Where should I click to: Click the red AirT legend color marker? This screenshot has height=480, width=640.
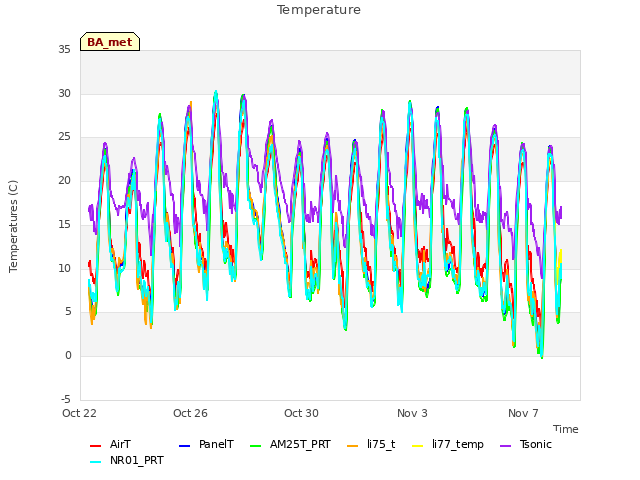tap(95, 446)
